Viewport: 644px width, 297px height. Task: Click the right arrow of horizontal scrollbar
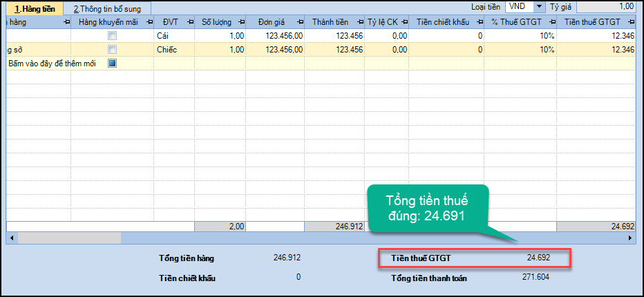tap(630, 238)
